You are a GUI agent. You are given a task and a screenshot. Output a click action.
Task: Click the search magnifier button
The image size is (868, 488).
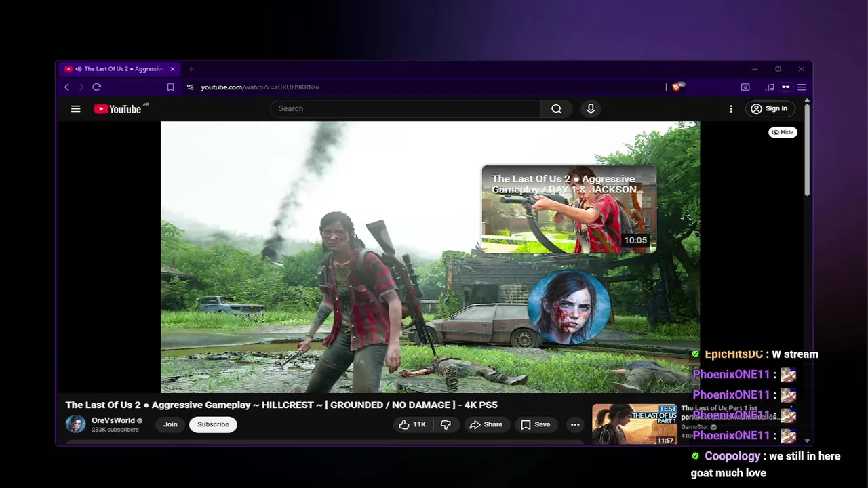(x=557, y=109)
